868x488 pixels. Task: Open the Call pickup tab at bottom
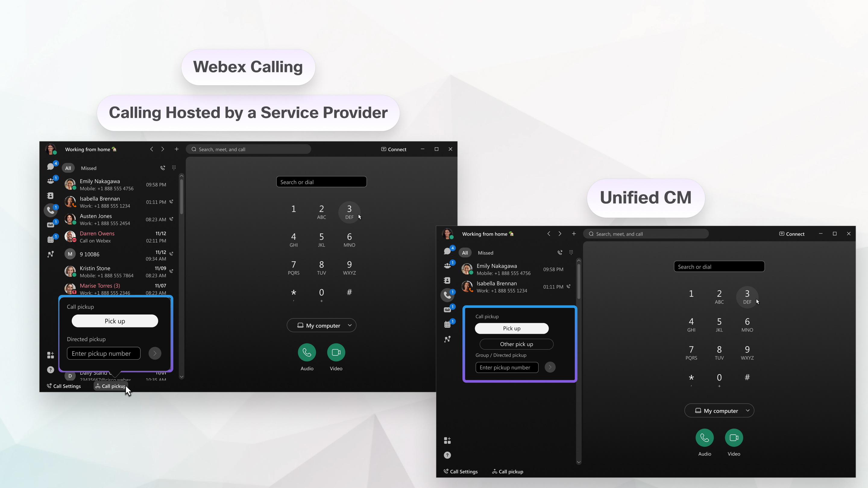110,386
